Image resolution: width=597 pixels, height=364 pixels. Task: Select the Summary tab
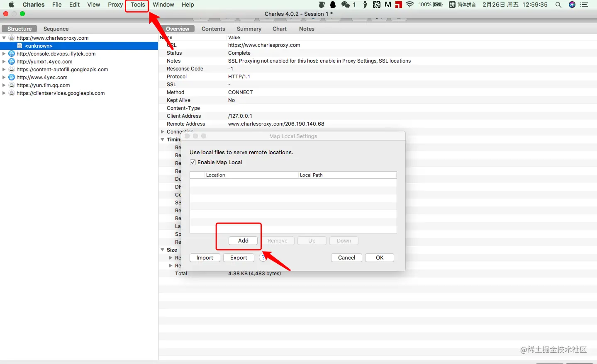[x=249, y=29]
